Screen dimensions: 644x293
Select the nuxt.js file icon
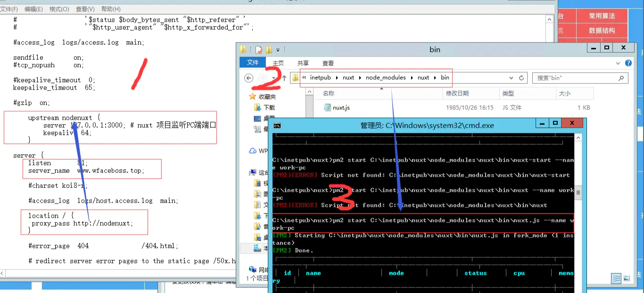pyautogui.click(x=328, y=107)
